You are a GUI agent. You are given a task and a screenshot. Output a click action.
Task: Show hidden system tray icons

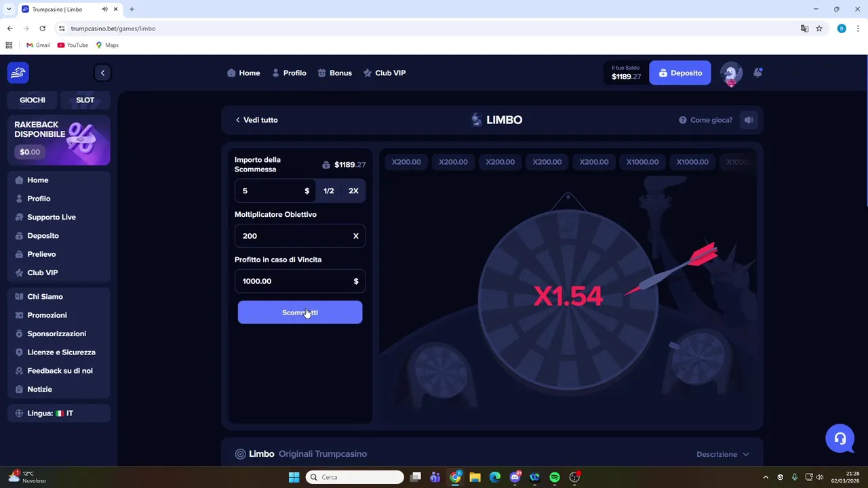tap(766, 477)
